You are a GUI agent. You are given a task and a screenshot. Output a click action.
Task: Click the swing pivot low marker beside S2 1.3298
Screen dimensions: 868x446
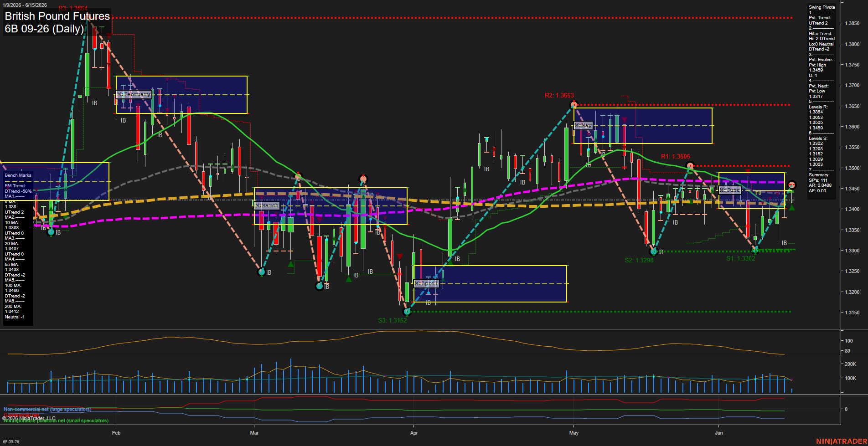[654, 251]
